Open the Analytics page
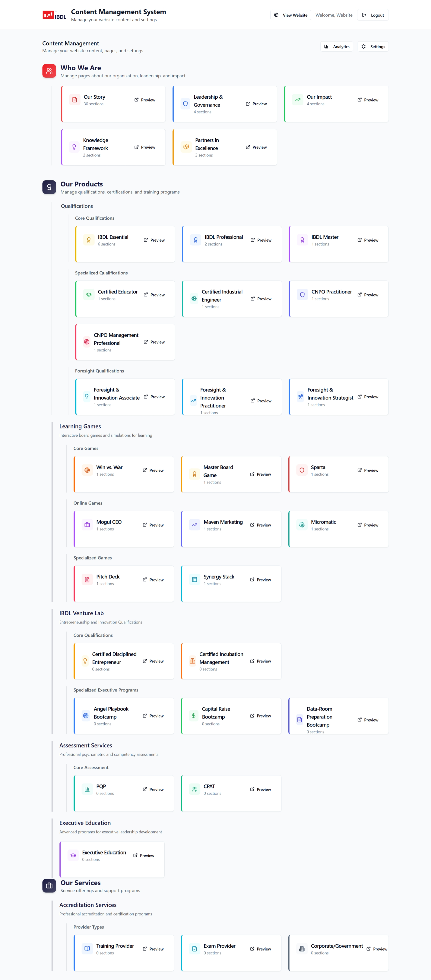Viewport: 431px width, 980px height. coord(337,46)
